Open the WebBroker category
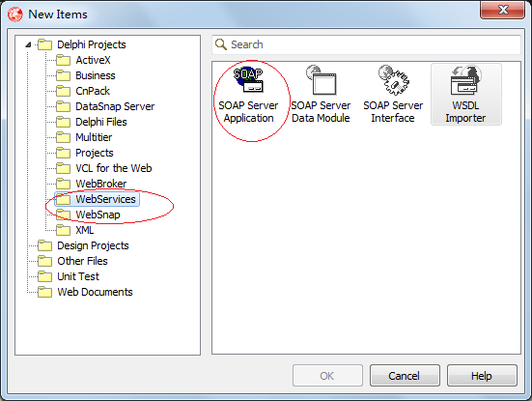Viewport: 532px width, 401px height. (x=101, y=184)
